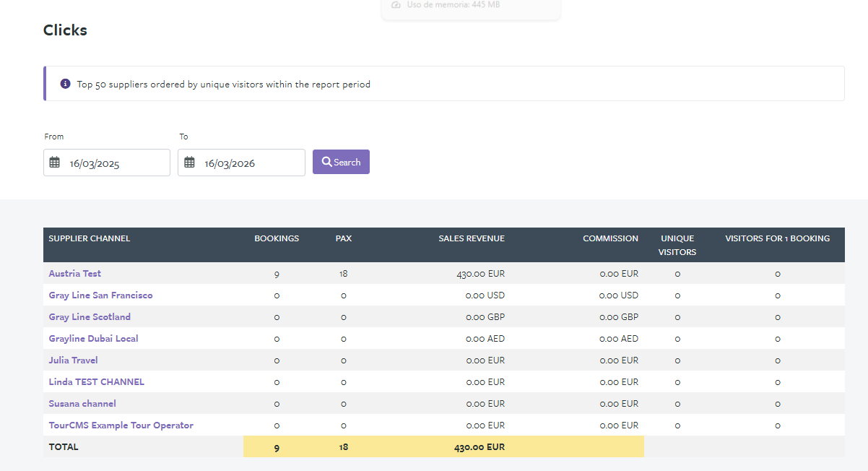
Task: Open the Linda TEST CHANNEL link
Action: point(97,382)
